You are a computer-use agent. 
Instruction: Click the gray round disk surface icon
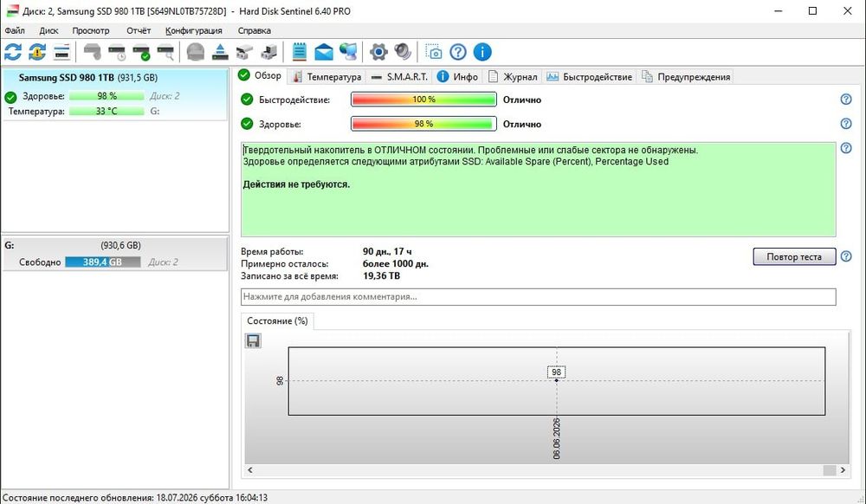pyautogui.click(x=196, y=53)
